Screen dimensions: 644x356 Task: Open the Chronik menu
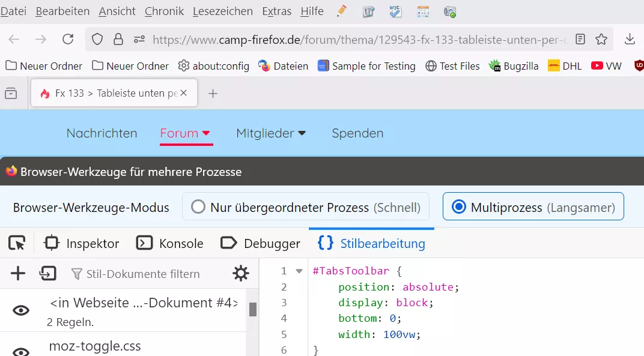(x=164, y=11)
